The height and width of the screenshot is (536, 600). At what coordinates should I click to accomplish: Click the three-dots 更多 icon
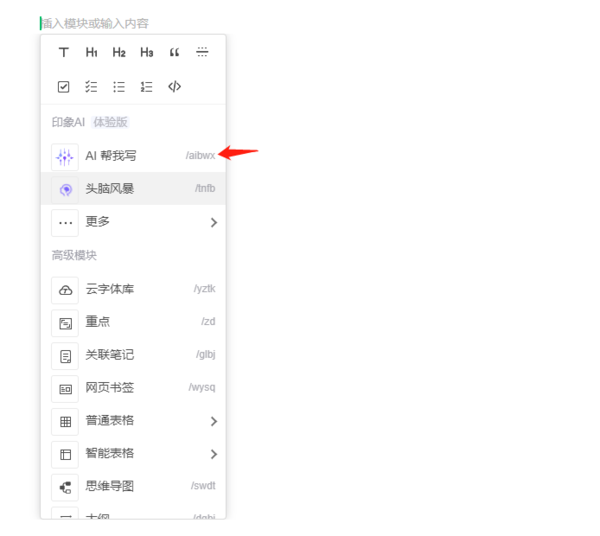[65, 223]
